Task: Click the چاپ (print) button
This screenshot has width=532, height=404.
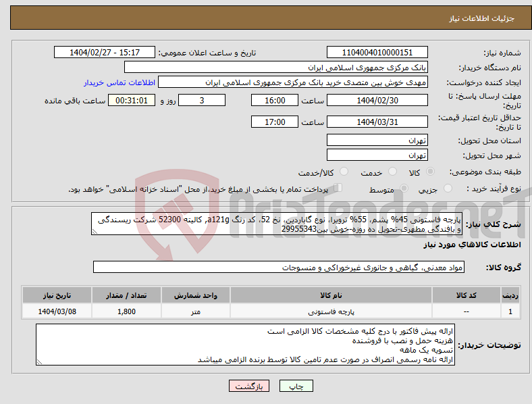Action: coord(296,386)
